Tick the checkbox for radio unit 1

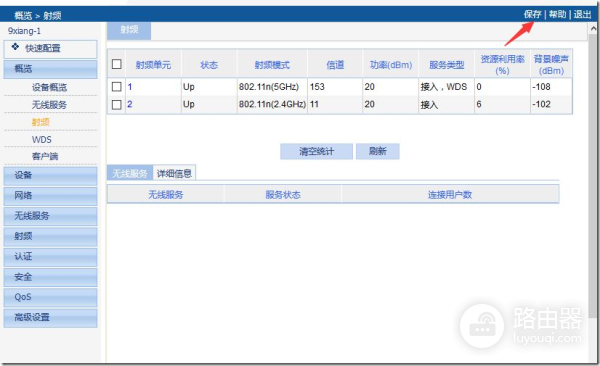tap(117, 87)
